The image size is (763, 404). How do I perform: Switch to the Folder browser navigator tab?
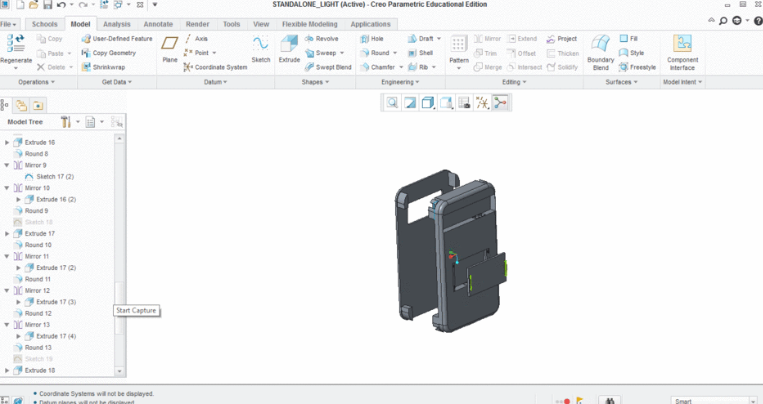click(x=21, y=105)
